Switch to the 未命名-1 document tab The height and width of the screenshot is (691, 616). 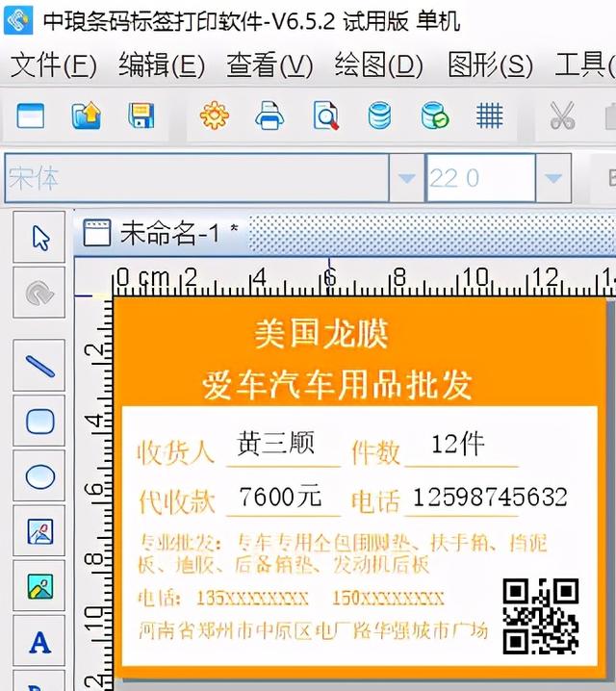pos(162,233)
